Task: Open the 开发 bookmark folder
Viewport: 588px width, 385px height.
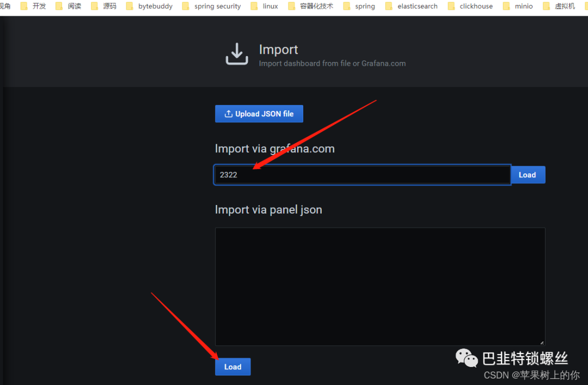Action: (33, 7)
